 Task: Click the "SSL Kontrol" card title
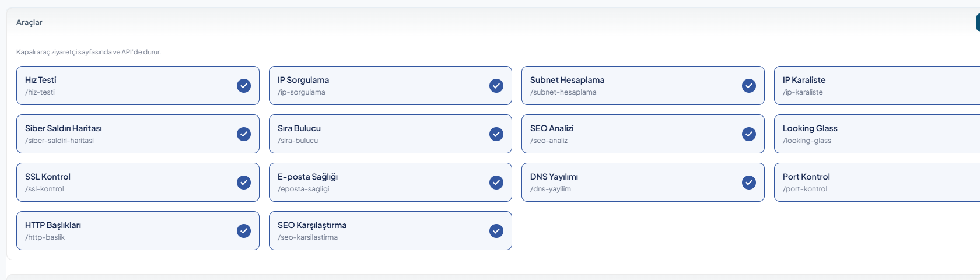click(48, 177)
